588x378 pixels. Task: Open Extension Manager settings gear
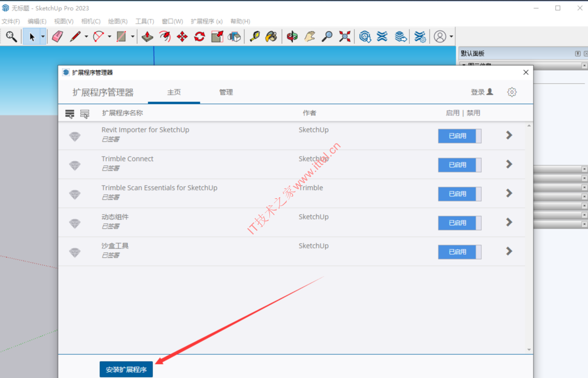pos(512,92)
